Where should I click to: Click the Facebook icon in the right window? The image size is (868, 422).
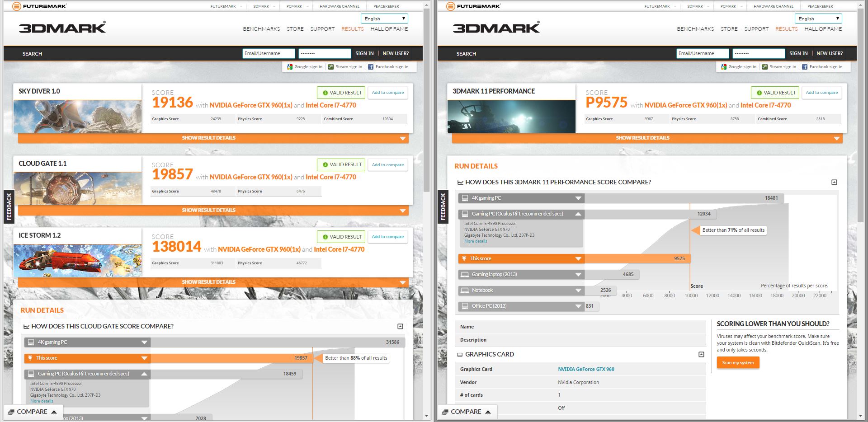805,67
